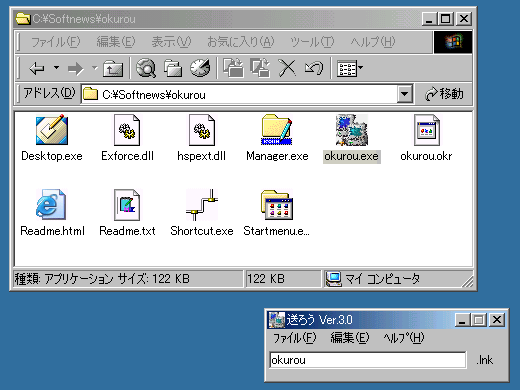Select the Manager.exe file icon
The height and width of the screenshot is (390, 520).
coord(277,130)
